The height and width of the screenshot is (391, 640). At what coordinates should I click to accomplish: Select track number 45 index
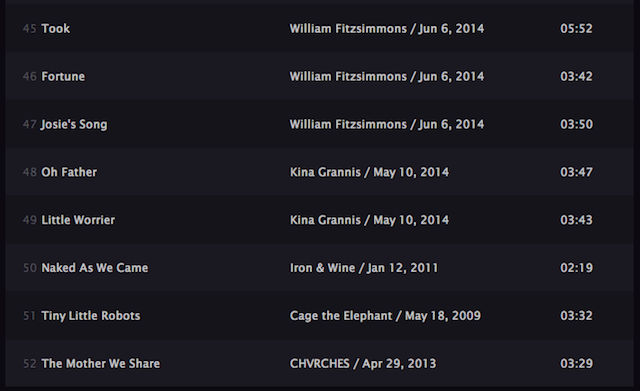[x=29, y=29]
